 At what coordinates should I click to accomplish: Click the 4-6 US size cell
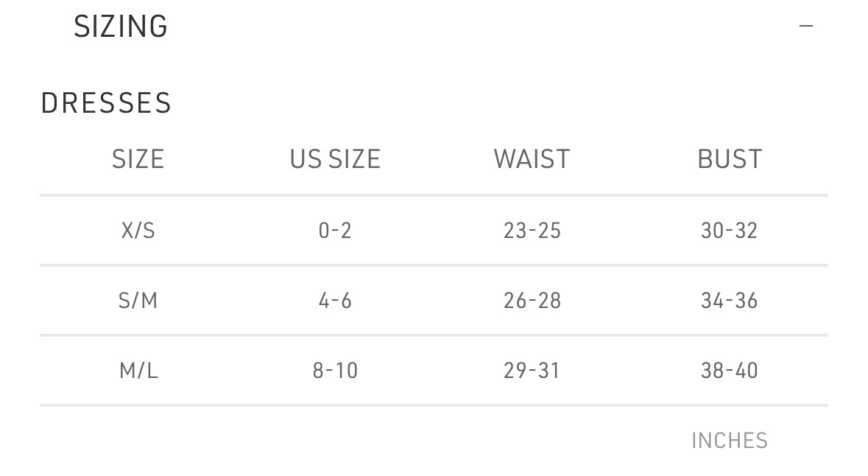coord(335,301)
